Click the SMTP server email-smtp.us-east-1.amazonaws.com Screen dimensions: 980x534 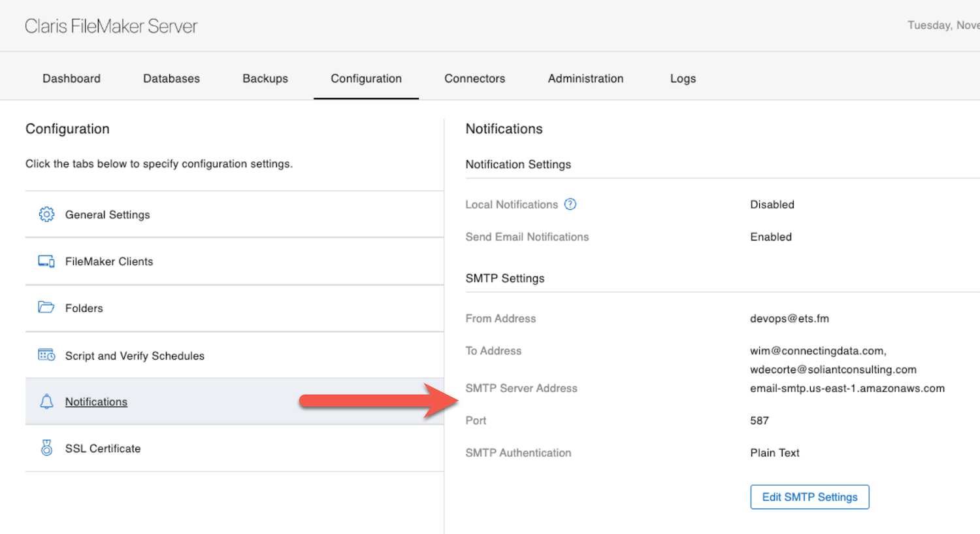tap(847, 388)
